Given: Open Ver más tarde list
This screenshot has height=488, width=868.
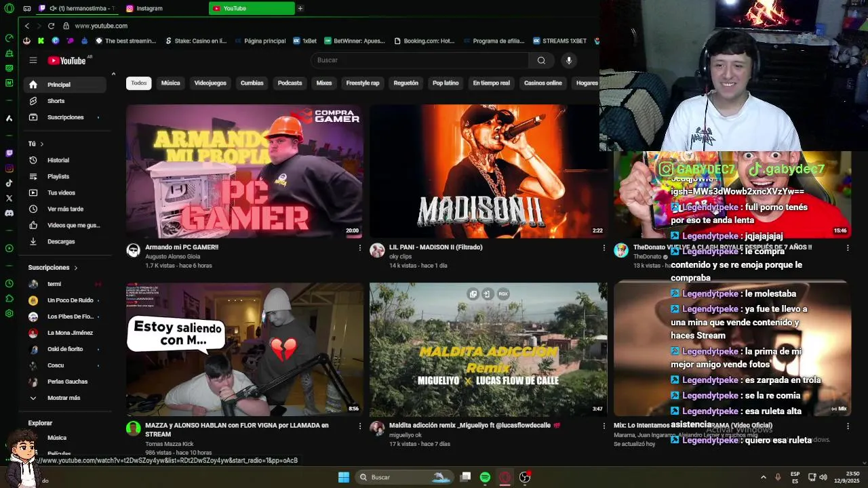Looking at the screenshot, I should tap(65, 209).
